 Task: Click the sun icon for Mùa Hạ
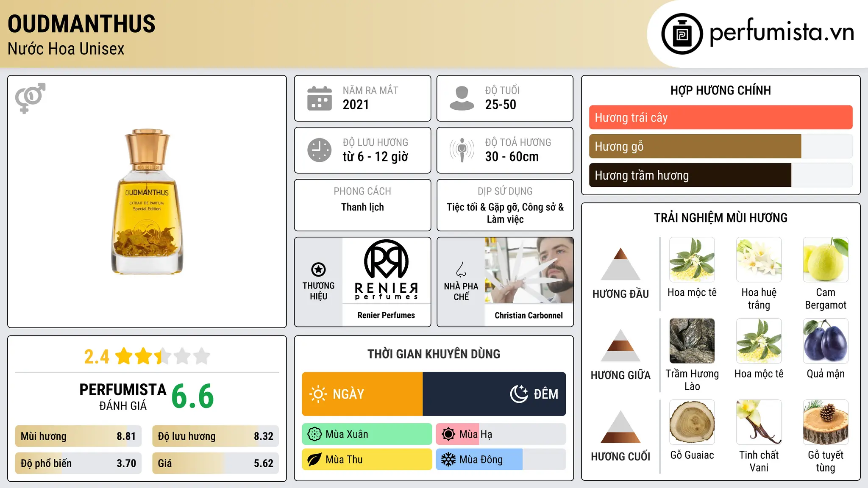pyautogui.click(x=448, y=434)
